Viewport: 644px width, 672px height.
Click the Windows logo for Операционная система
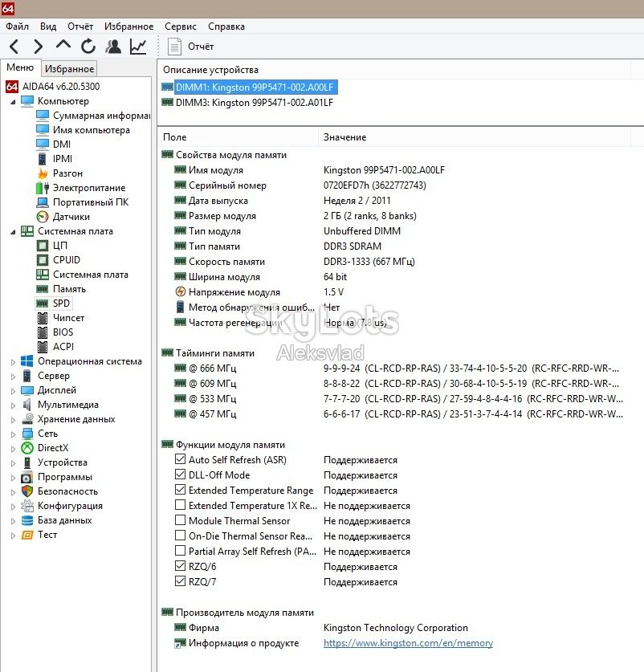click(27, 361)
